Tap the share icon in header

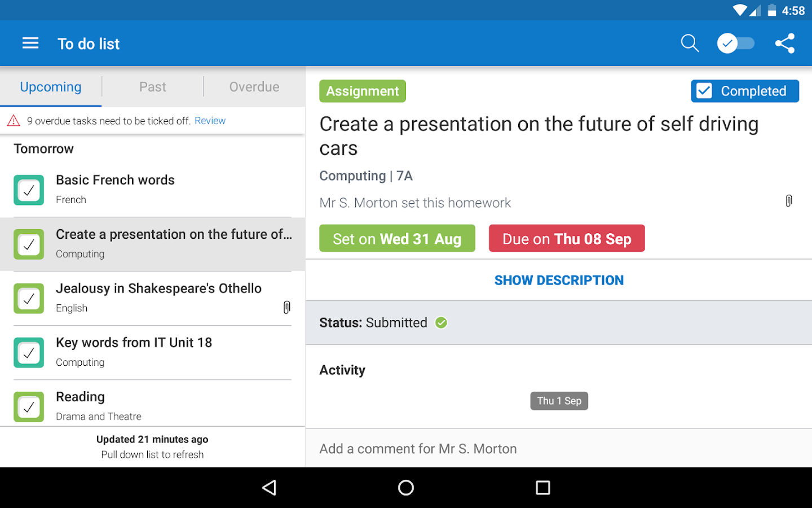point(784,43)
